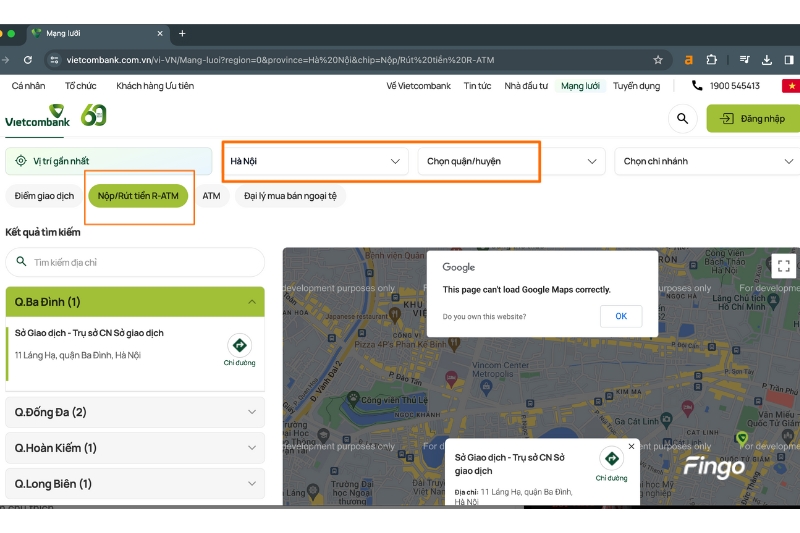Click the Pizza 4P's Phan Kế Bính marker

click(x=454, y=344)
